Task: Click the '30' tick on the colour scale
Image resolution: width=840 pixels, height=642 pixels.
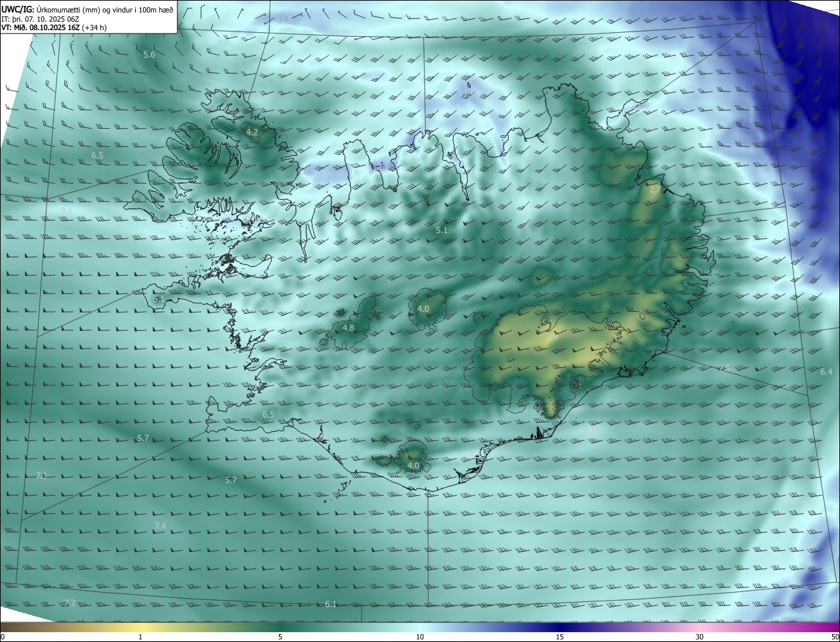Action: [700, 637]
